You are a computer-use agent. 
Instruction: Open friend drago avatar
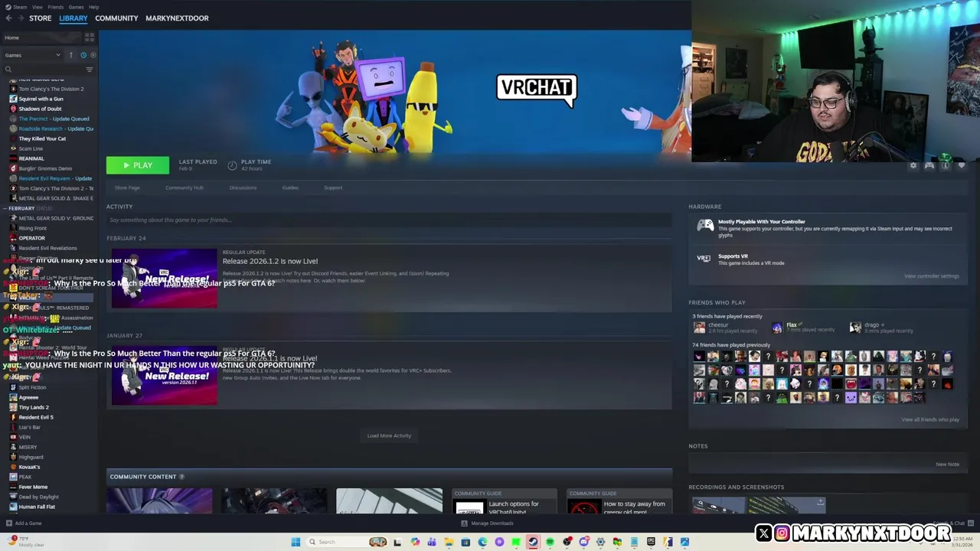(x=855, y=328)
